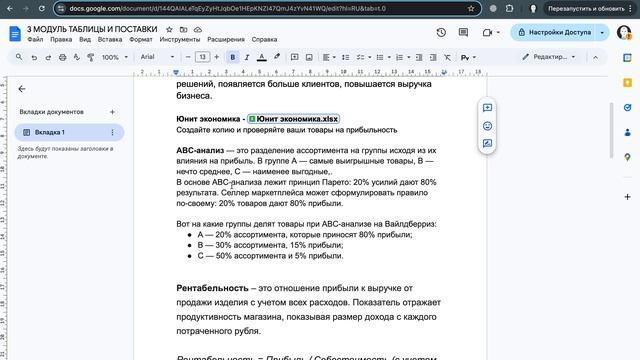The image size is (640, 360).
Task: Open the Формат menu
Action: pyautogui.click(x=141, y=40)
